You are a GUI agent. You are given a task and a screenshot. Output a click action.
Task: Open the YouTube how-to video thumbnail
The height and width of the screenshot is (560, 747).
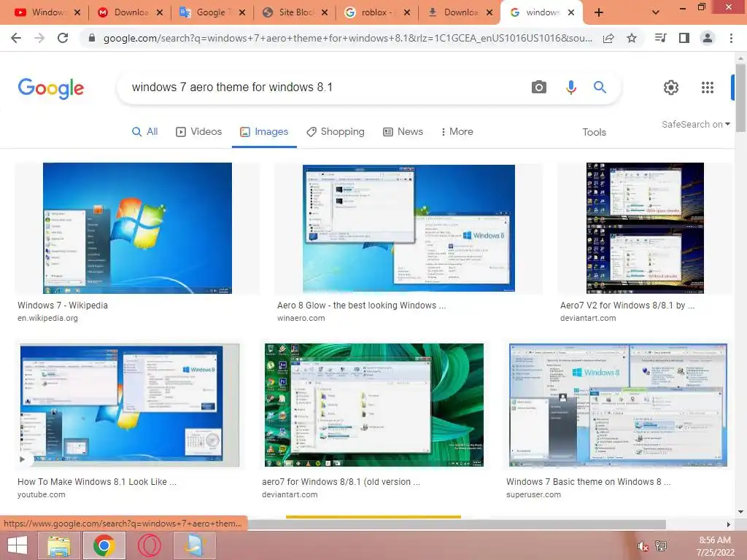[130, 405]
